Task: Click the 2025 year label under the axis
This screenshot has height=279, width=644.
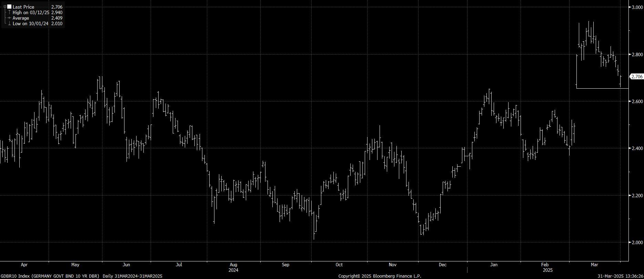Action: (547, 270)
